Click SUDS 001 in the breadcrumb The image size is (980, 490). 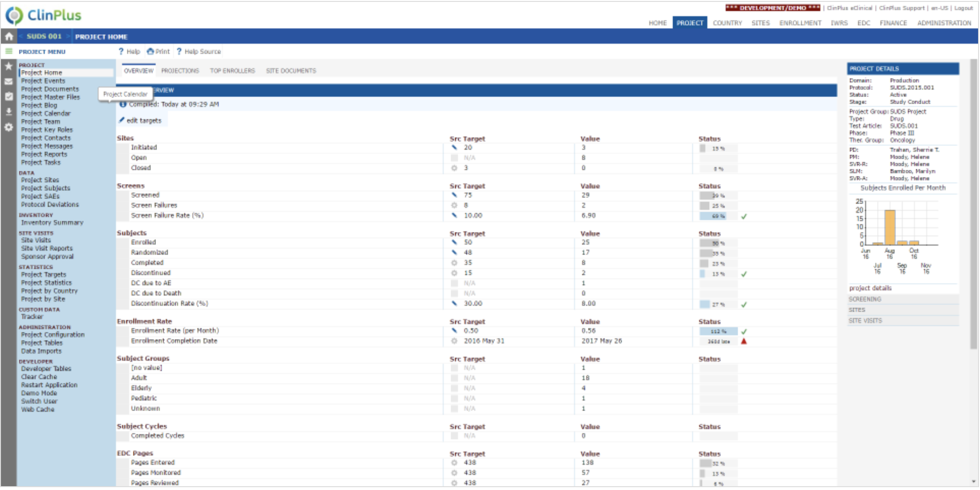point(44,37)
